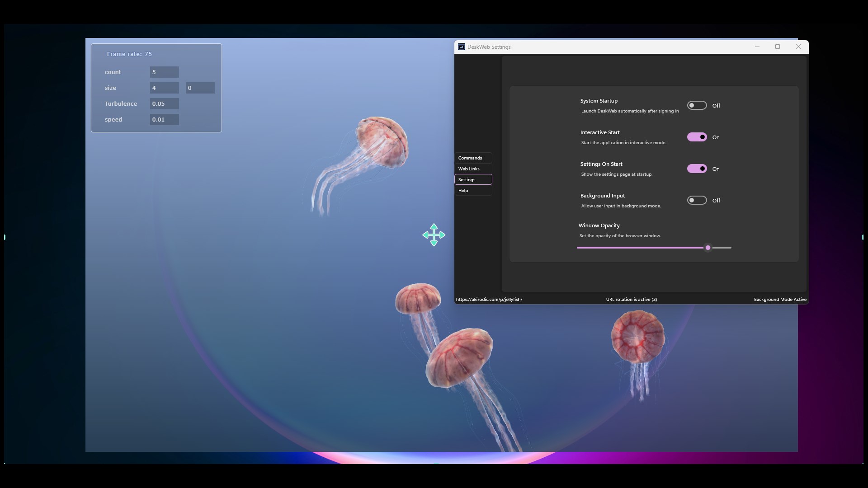Click the jellyfish count input field

pyautogui.click(x=164, y=72)
